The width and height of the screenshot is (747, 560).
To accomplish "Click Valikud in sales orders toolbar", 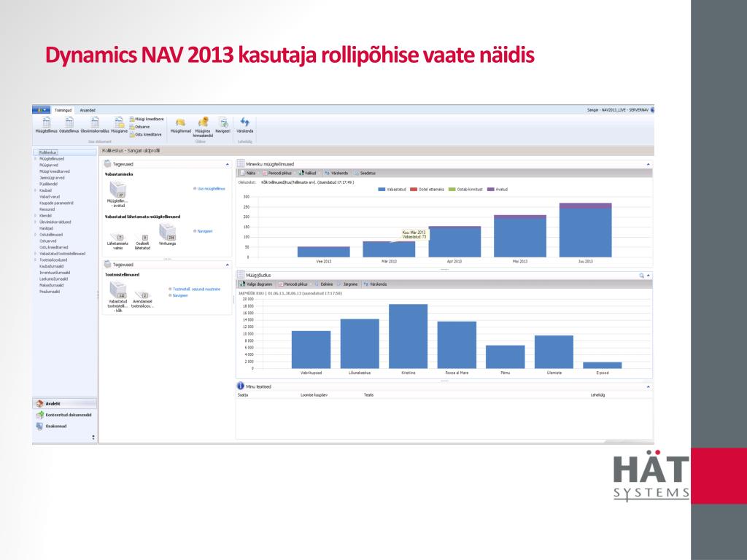I will coord(307,174).
